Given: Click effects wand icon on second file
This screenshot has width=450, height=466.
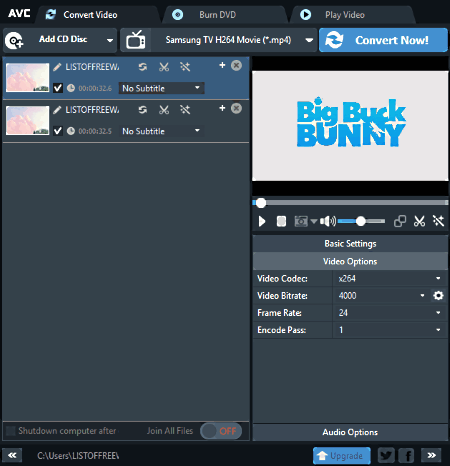Looking at the screenshot, I should [x=185, y=110].
